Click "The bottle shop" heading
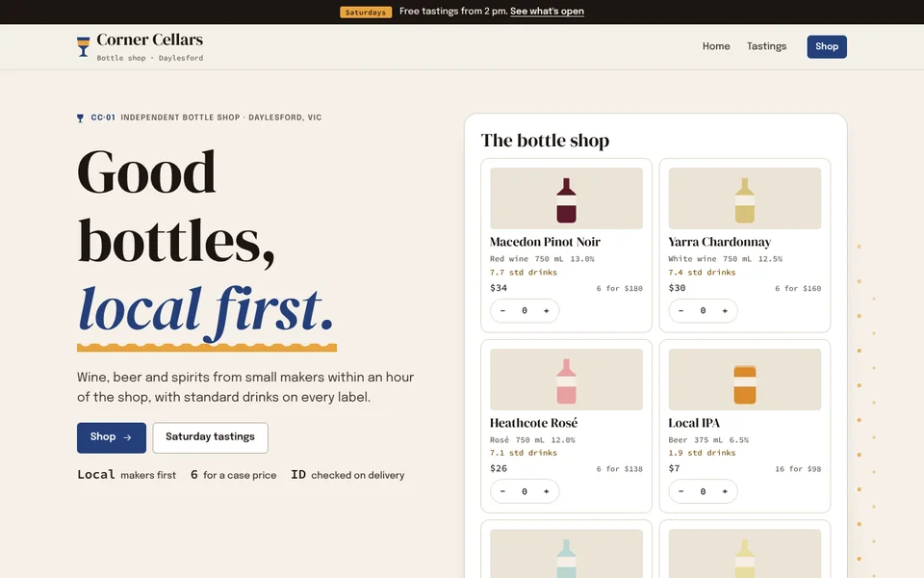Viewport: 924px width, 578px height. [x=545, y=141]
